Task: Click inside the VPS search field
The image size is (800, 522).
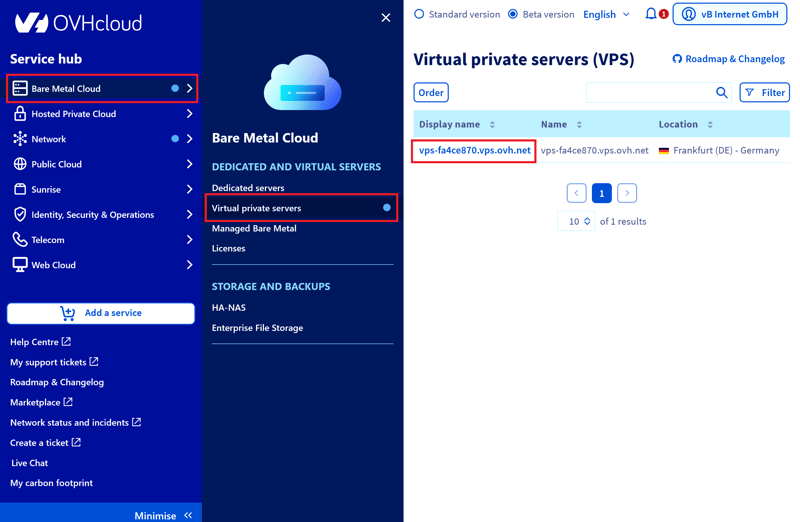Action: pos(648,93)
